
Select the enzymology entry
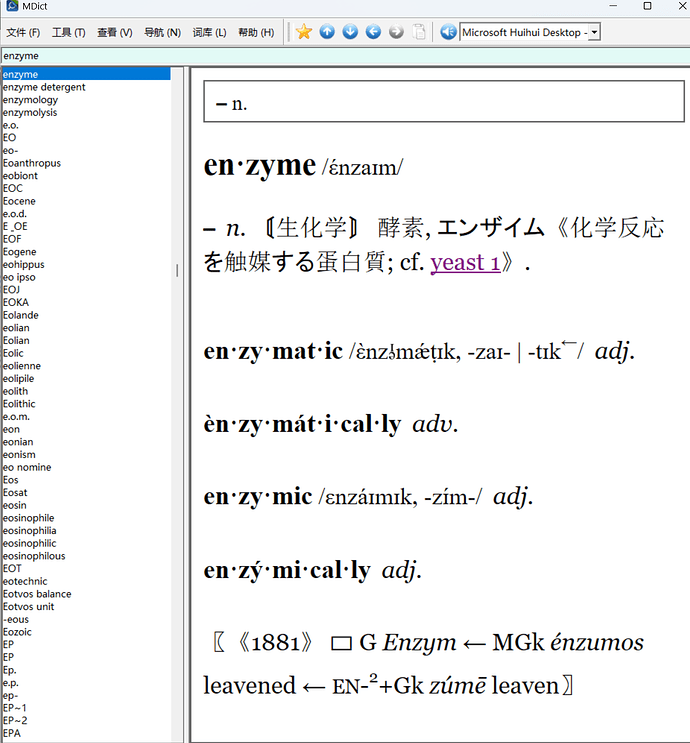30,100
